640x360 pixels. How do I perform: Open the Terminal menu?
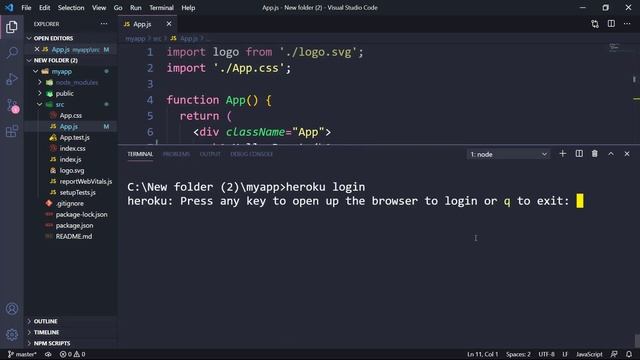(161, 8)
